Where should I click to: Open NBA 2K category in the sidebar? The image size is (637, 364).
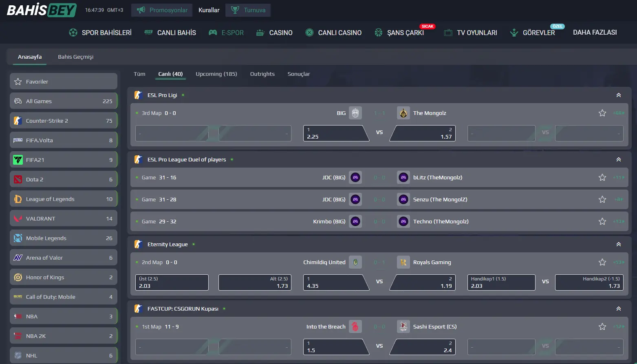point(64,336)
